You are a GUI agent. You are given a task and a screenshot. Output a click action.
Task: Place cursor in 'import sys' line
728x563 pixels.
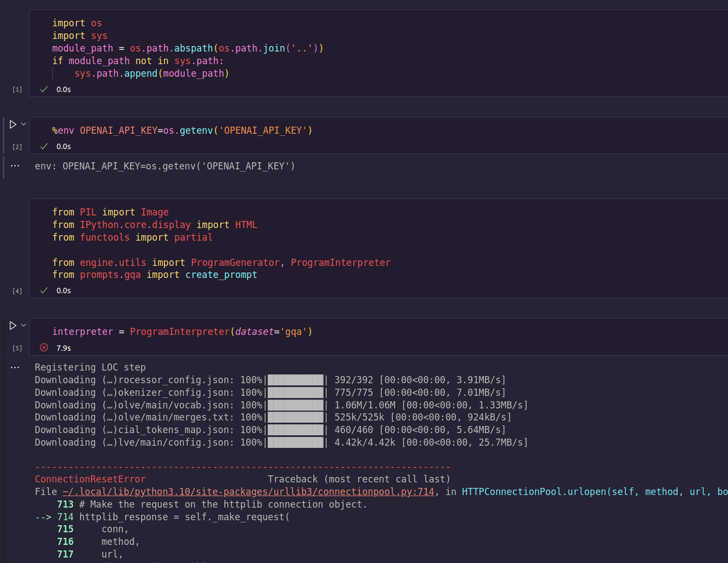click(80, 36)
